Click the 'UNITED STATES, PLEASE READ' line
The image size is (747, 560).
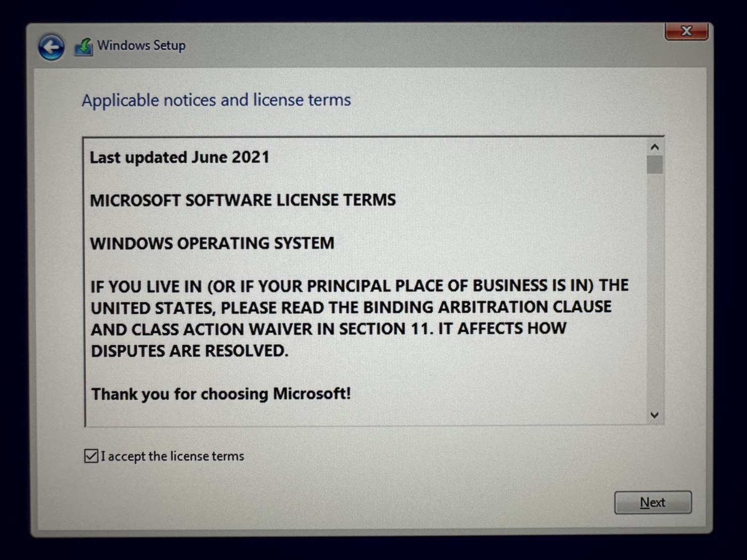pyautogui.click(x=351, y=308)
